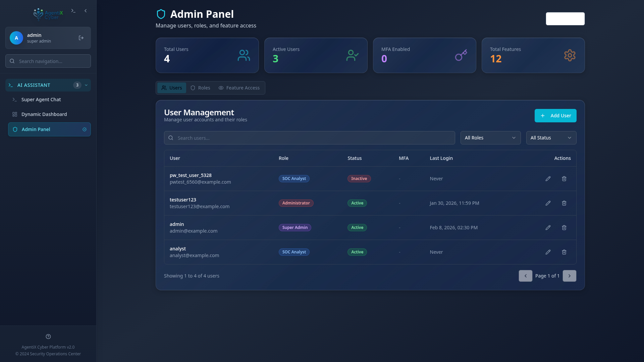
Task: Select the Super Agent Chat terminal icon
Action: [x=14, y=100]
